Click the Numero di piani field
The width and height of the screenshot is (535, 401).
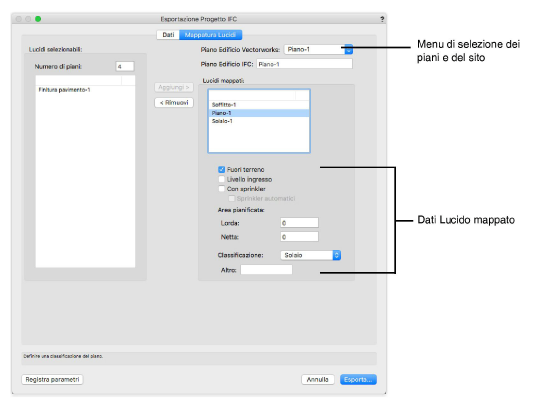(125, 67)
